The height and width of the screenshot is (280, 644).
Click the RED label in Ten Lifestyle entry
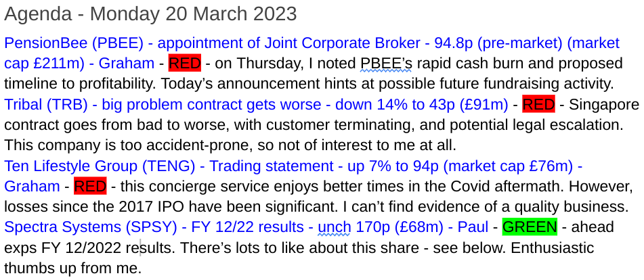pos(90,187)
